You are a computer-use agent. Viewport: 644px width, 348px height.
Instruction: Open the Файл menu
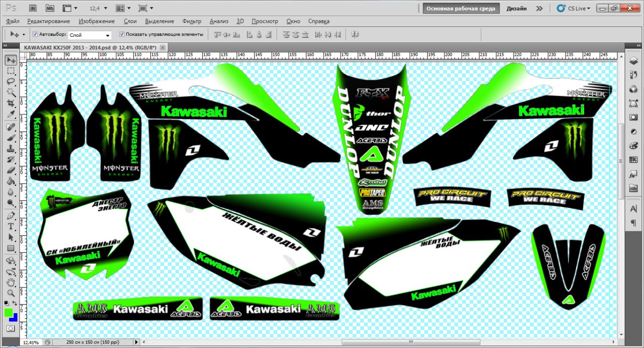coord(13,21)
